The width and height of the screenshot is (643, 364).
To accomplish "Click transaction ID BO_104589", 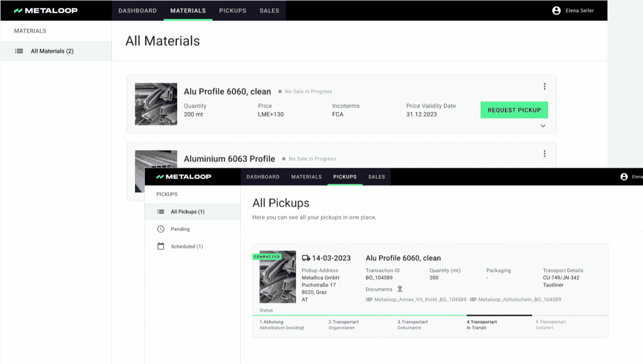I will click(x=379, y=278).
